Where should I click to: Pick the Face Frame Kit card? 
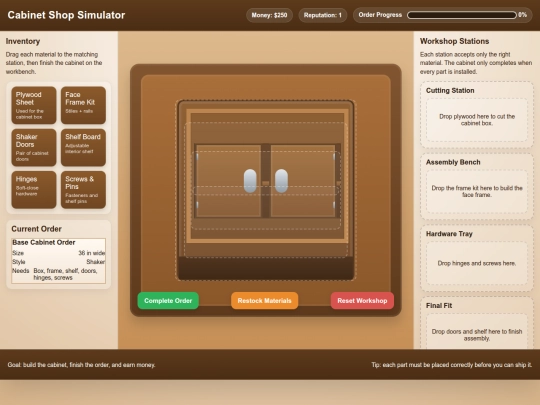(83, 105)
